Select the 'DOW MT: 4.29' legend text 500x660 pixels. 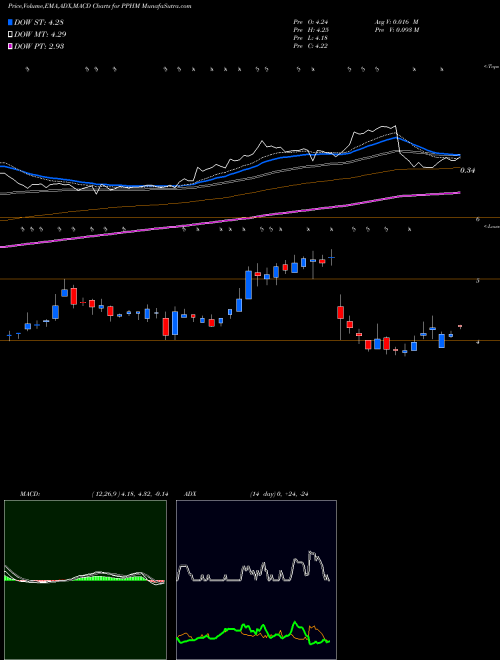pyautogui.click(x=40, y=35)
